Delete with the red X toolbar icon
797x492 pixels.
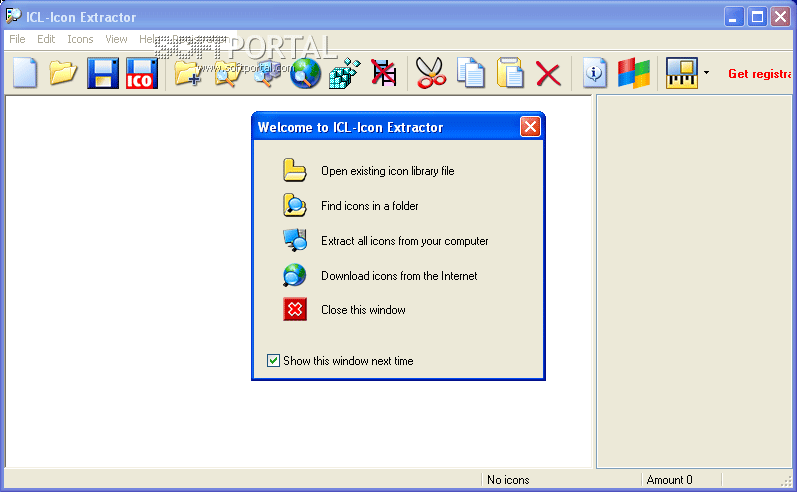pyautogui.click(x=548, y=74)
